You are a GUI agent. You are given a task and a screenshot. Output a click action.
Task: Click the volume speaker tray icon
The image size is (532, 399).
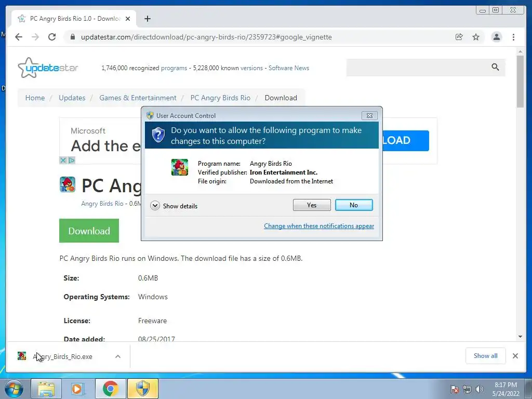point(480,389)
